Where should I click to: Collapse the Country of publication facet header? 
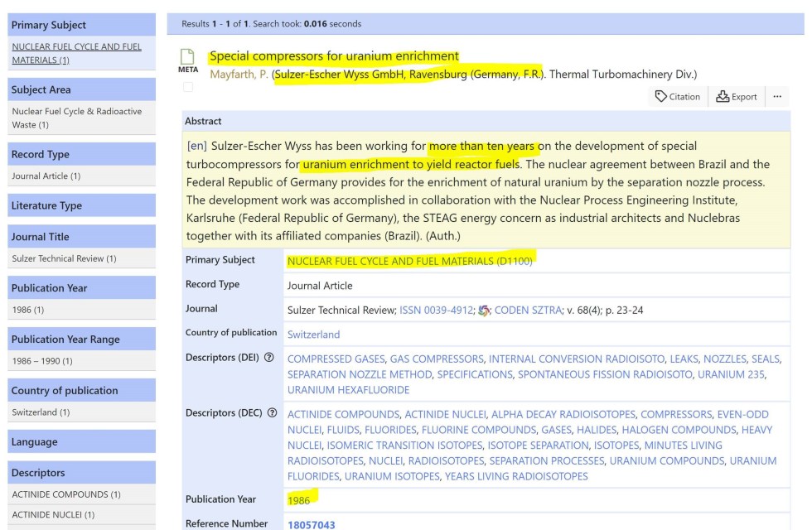pos(81,390)
